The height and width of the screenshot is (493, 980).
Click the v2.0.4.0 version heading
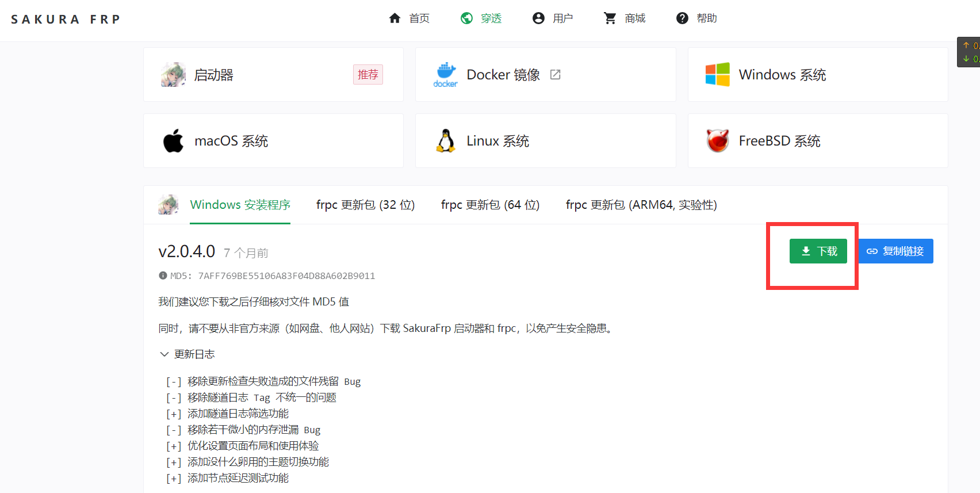[187, 251]
